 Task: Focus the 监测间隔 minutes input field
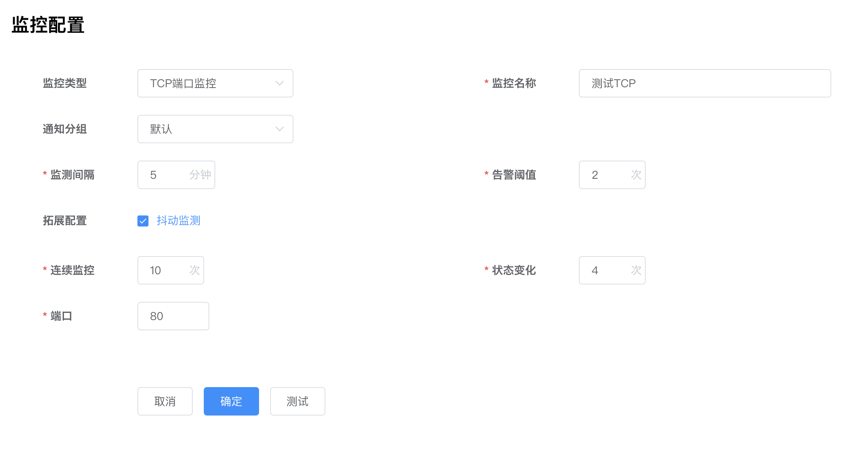[x=176, y=175]
